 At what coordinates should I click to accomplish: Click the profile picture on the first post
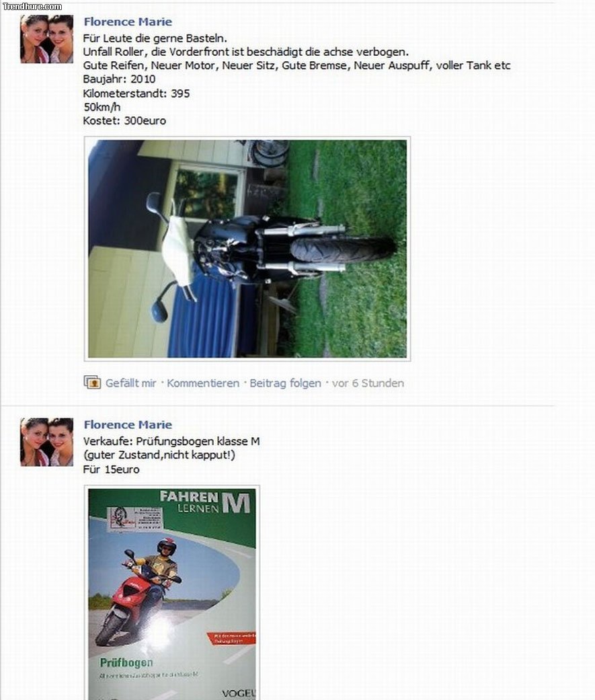[46, 39]
